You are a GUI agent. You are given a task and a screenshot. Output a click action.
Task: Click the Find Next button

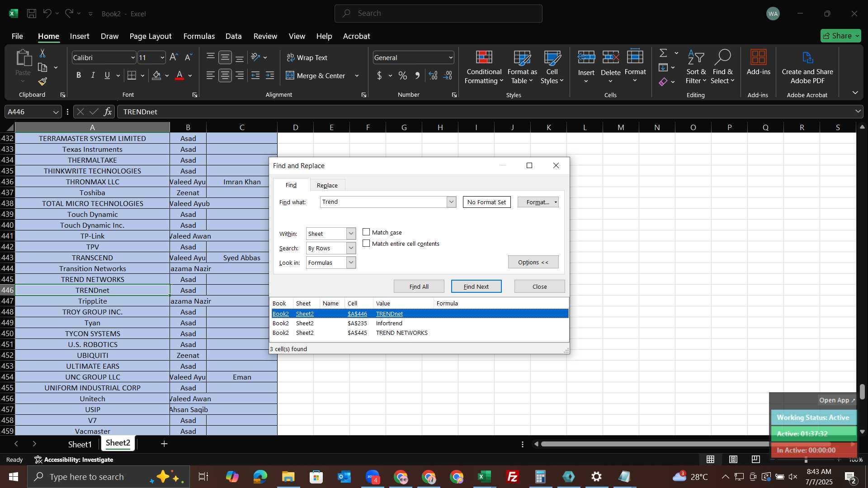476,286
